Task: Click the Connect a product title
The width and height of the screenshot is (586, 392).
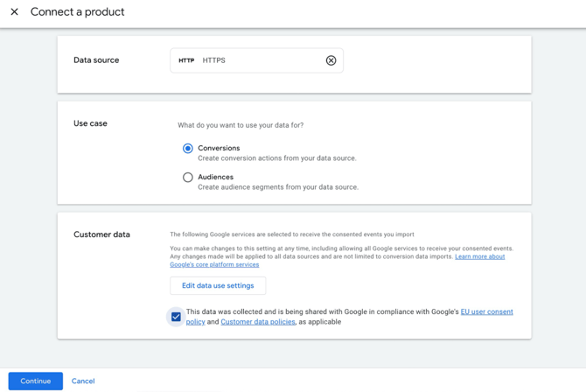Action: (78, 12)
